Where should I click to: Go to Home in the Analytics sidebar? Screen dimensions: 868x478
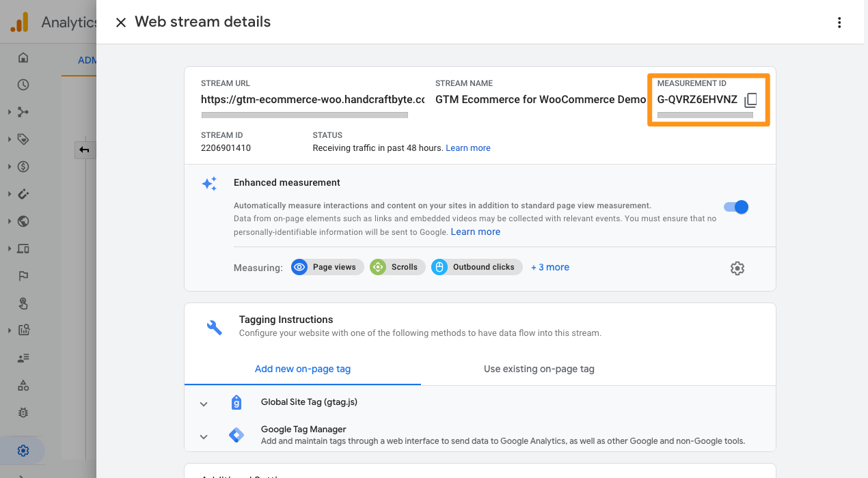pyautogui.click(x=23, y=57)
